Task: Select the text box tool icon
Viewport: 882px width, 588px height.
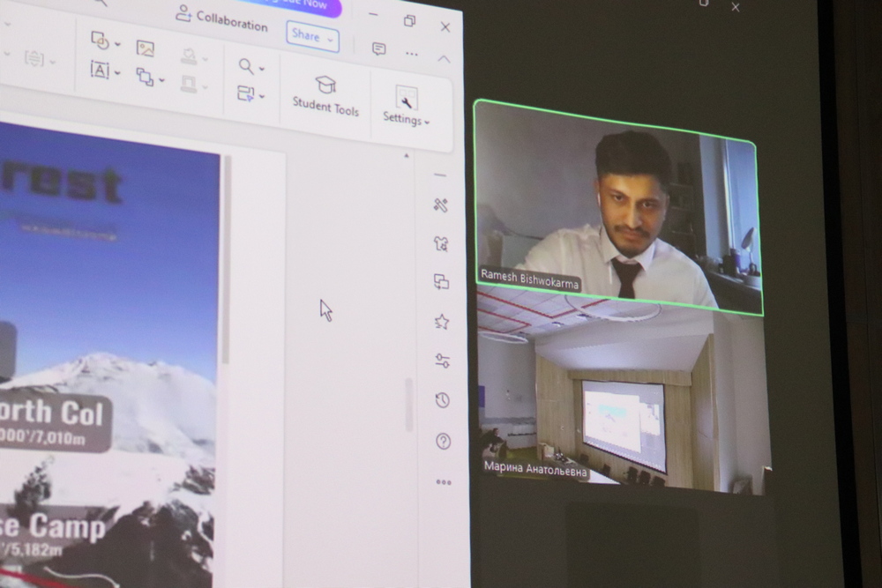Action: point(100,70)
